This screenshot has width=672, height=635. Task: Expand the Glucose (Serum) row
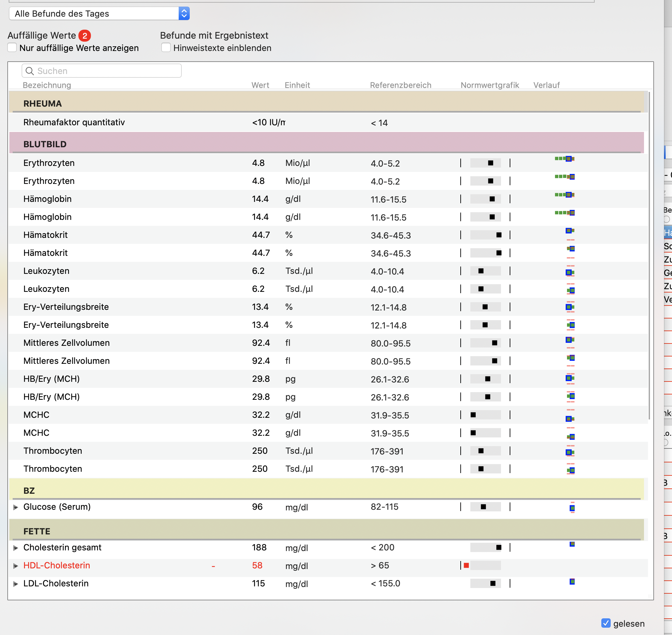pyautogui.click(x=16, y=507)
